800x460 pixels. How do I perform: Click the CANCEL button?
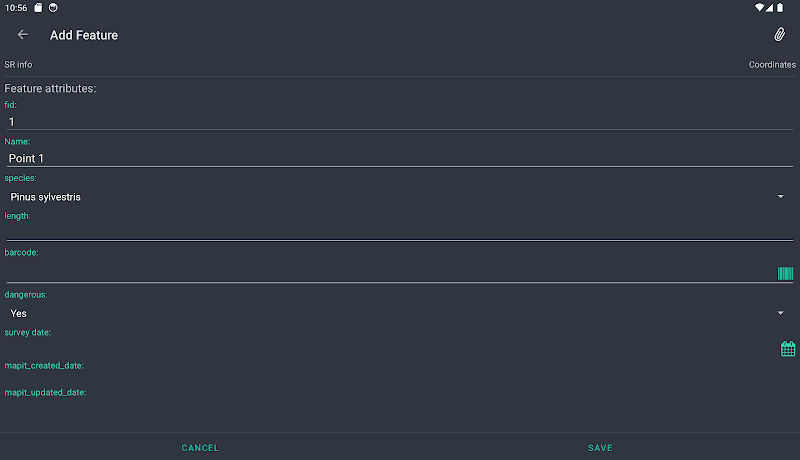(200, 448)
